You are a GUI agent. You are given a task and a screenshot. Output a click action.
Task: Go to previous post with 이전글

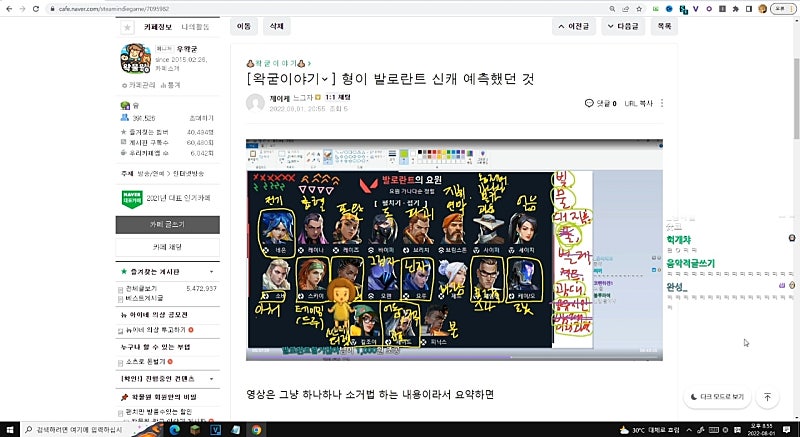click(x=573, y=26)
